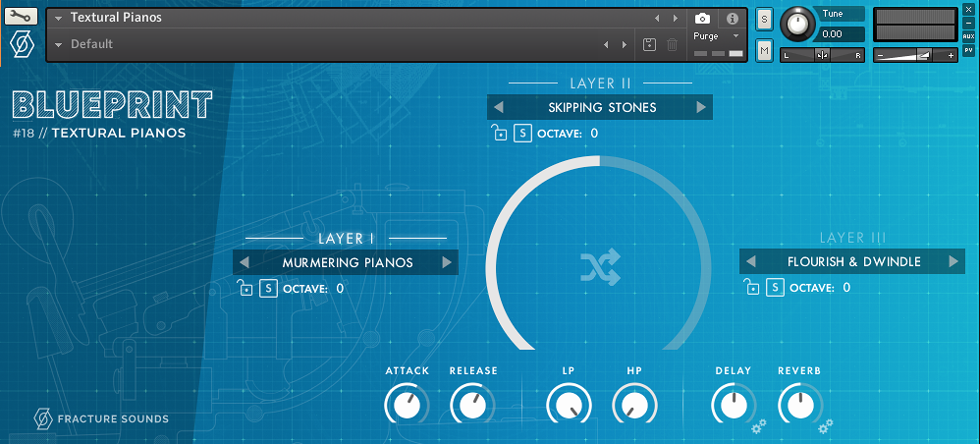Select next sound for Layer II
980x444 pixels.
[x=701, y=107]
